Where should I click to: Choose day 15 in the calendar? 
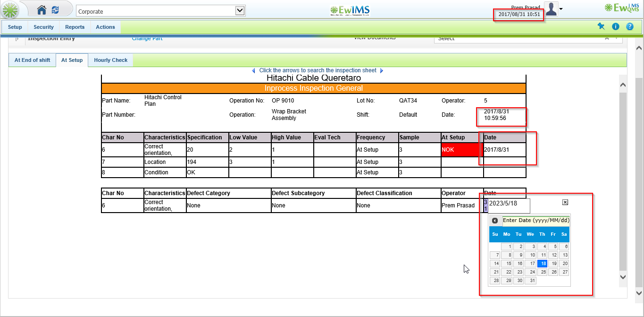click(507, 264)
